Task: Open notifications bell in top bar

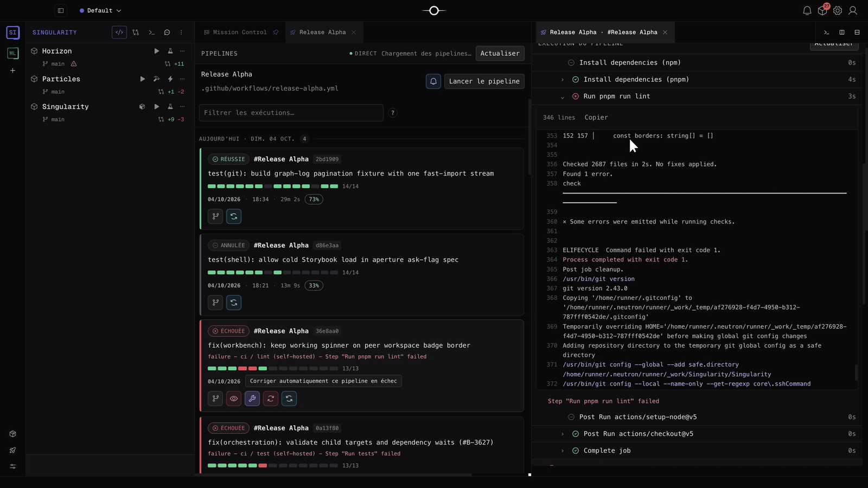Action: pos(807,10)
